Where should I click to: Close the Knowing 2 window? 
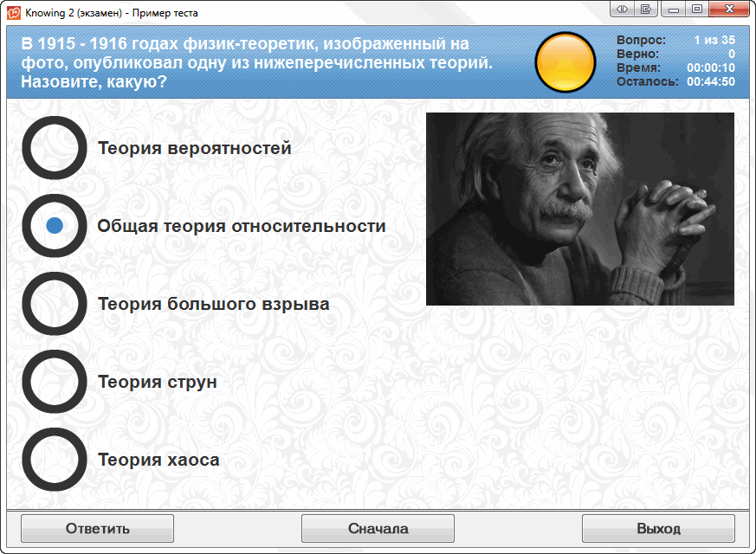[729, 9]
